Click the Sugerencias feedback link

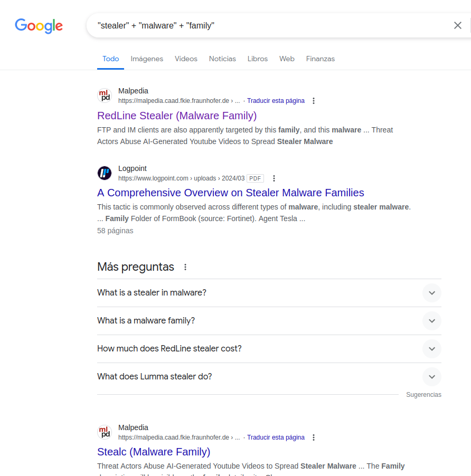pos(423,395)
